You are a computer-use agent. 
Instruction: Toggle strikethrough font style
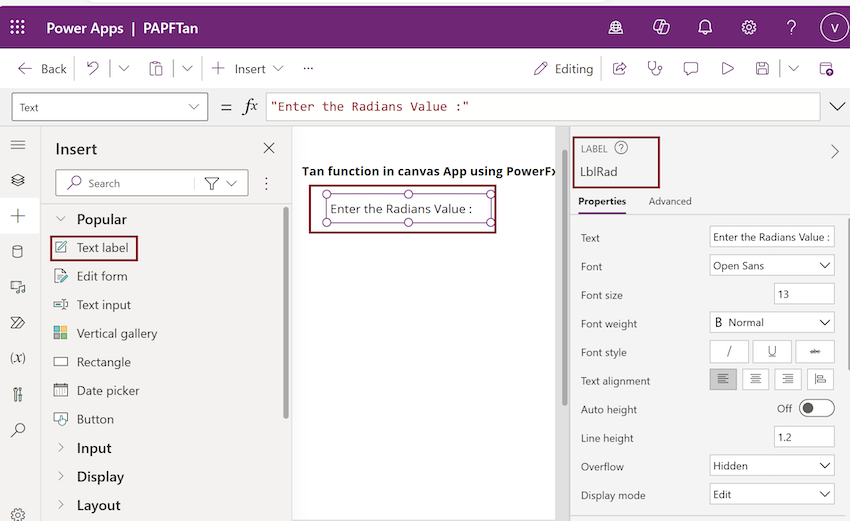pyautogui.click(x=815, y=351)
